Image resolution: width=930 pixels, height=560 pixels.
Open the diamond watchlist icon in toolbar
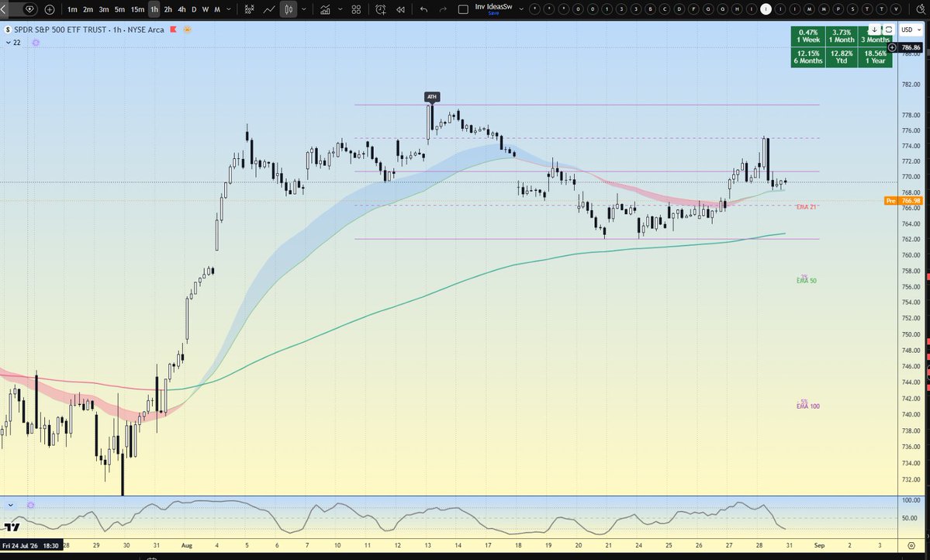coord(29,9)
